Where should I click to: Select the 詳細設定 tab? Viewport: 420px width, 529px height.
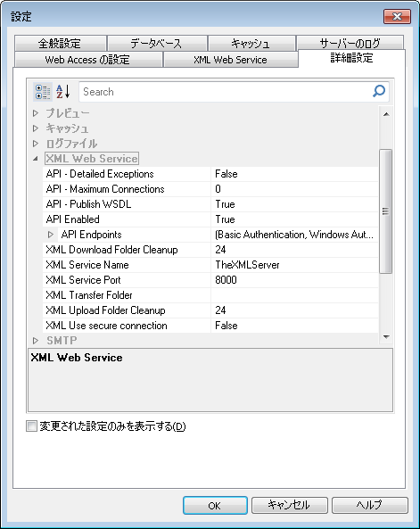(351, 58)
